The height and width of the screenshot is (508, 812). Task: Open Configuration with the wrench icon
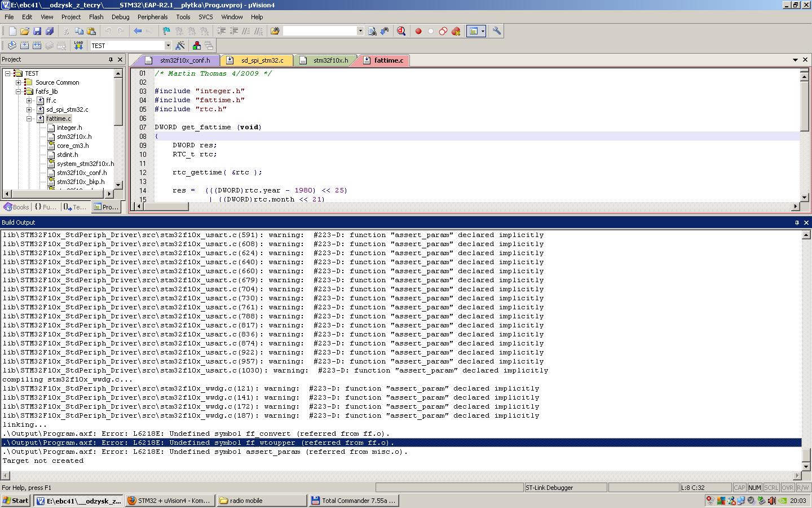pyautogui.click(x=497, y=31)
